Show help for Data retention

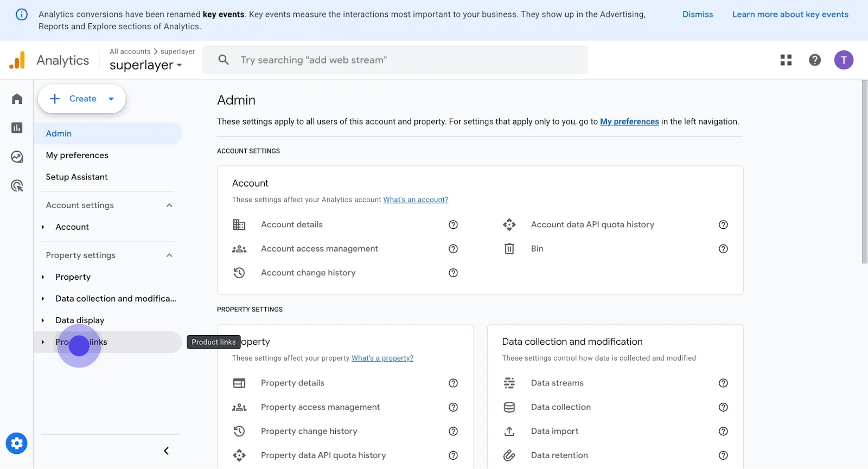click(723, 455)
